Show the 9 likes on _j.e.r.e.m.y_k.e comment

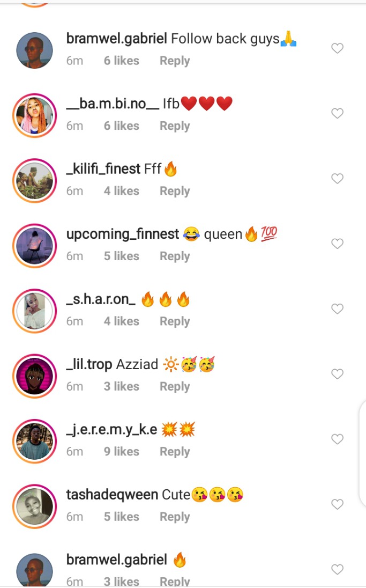click(122, 452)
